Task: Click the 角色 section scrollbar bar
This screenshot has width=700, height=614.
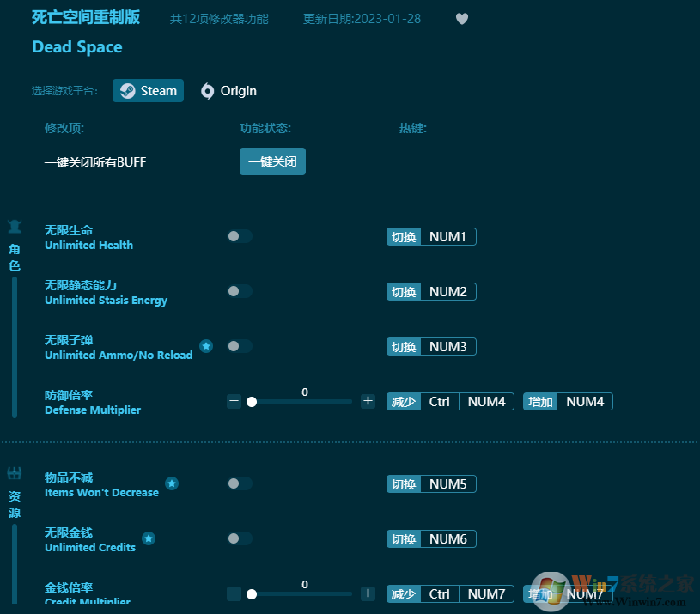Action: click(x=15, y=347)
